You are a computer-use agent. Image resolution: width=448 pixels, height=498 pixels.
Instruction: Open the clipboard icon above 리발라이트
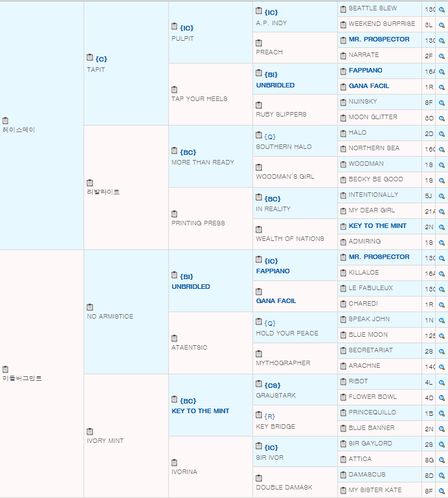[90, 183]
